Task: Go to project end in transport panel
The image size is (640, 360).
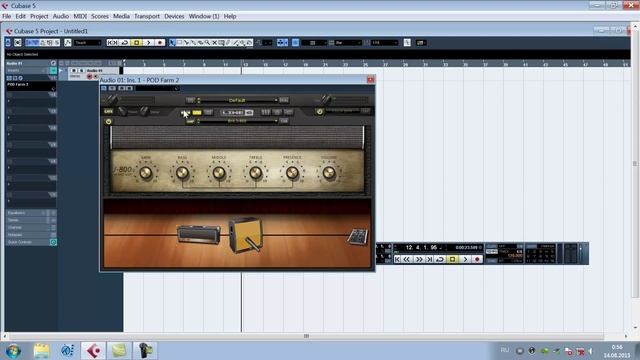Action: [429, 259]
